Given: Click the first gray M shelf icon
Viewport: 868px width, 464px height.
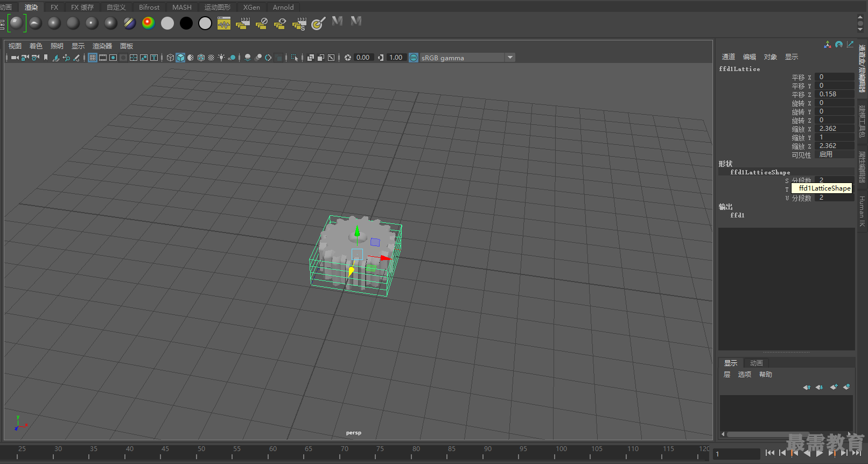Looking at the screenshot, I should pos(337,21).
